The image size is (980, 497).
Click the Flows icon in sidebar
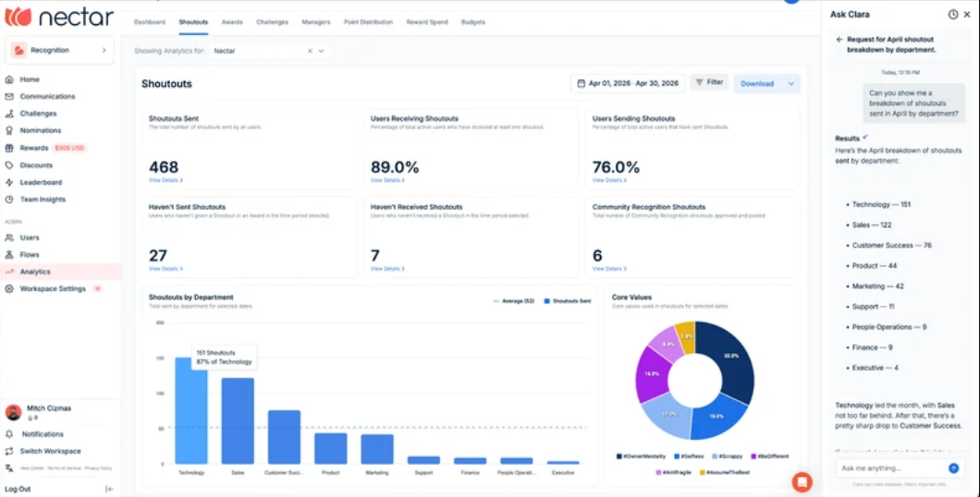[x=8, y=255]
